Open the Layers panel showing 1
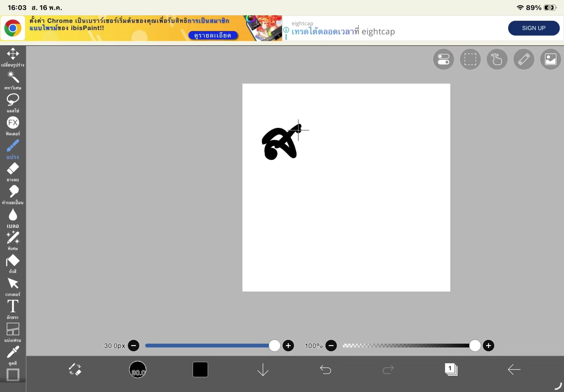 (x=451, y=369)
